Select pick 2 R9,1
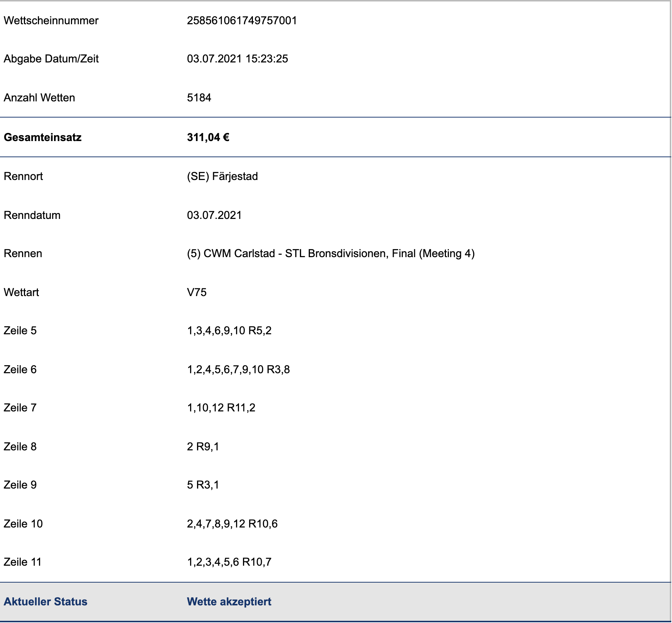 pyautogui.click(x=203, y=447)
